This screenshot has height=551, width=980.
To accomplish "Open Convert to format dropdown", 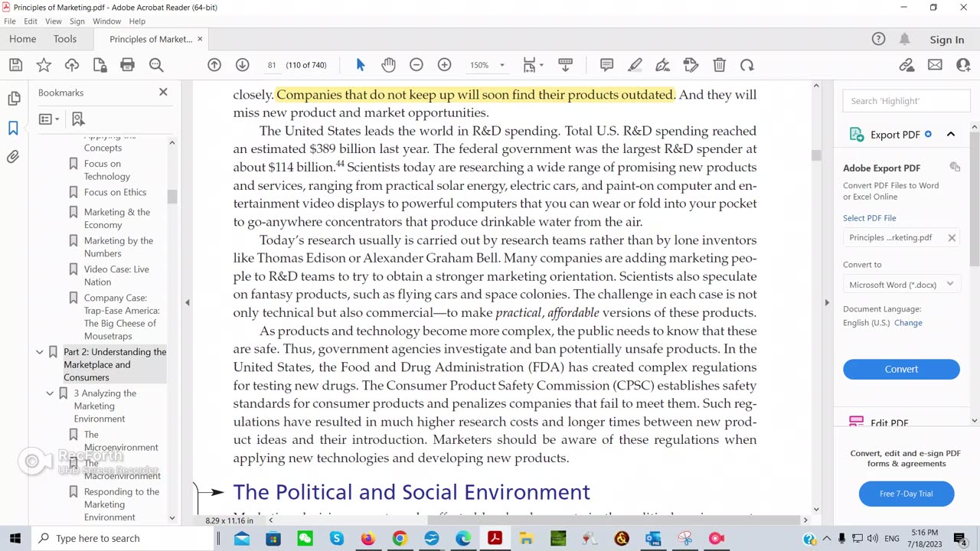I will 901,285.
